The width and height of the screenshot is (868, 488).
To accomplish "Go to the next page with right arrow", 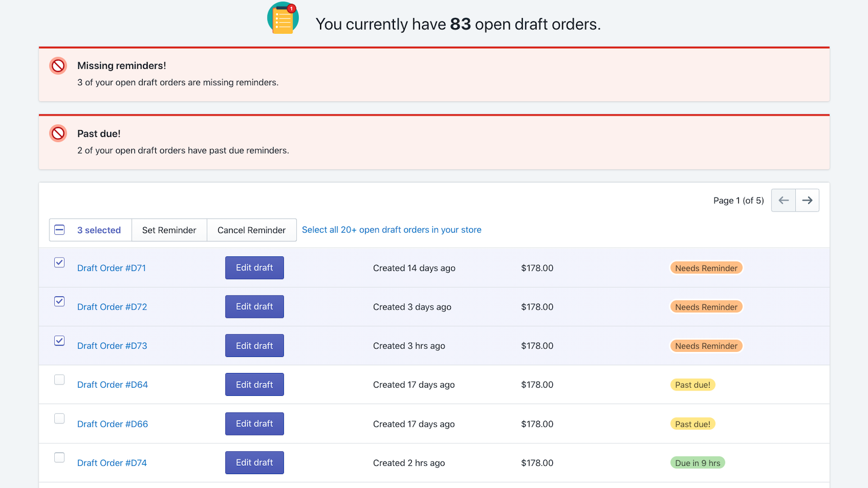I will click(807, 200).
